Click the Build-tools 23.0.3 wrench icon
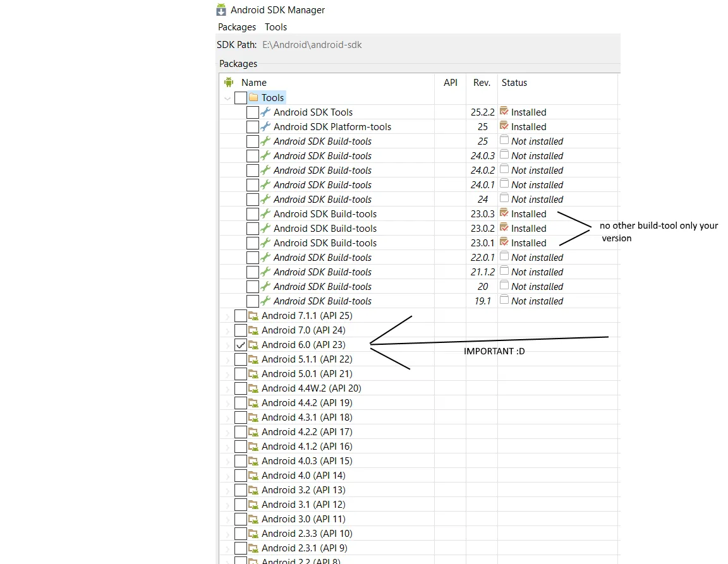728x564 pixels. point(265,213)
